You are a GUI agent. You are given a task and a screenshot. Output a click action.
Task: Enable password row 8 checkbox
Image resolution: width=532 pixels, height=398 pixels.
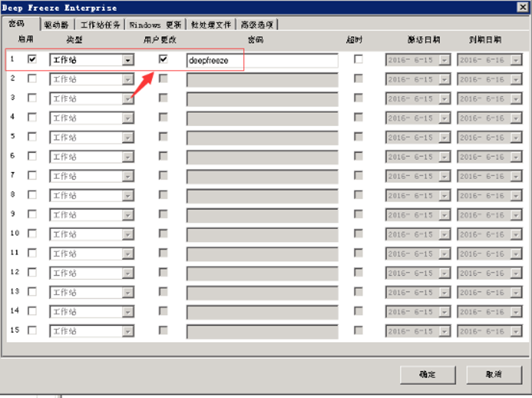pyautogui.click(x=32, y=194)
